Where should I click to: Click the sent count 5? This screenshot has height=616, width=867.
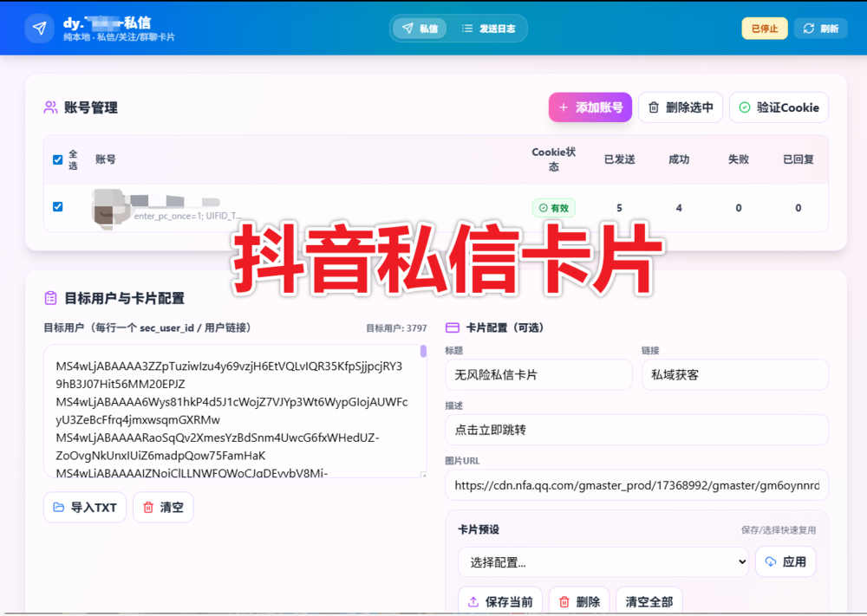click(619, 208)
